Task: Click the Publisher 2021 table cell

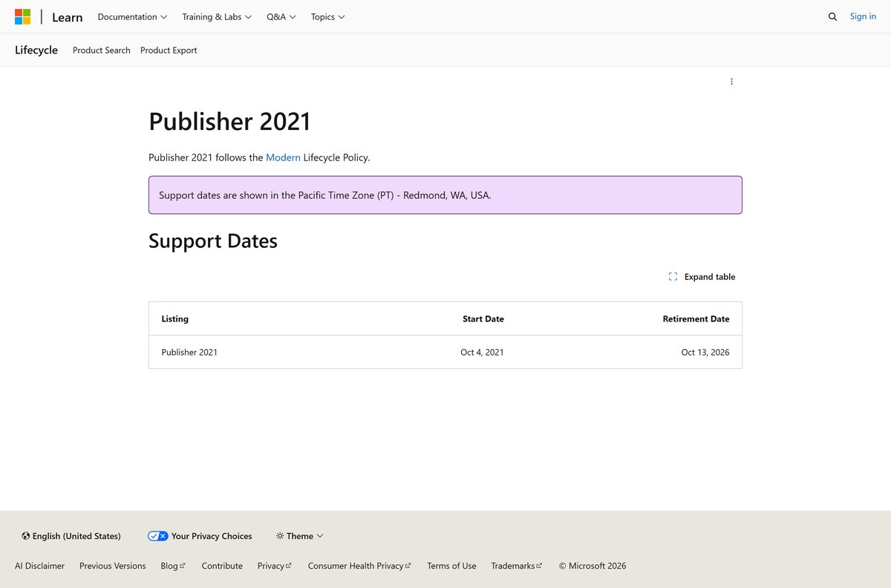Action: pyautogui.click(x=189, y=352)
